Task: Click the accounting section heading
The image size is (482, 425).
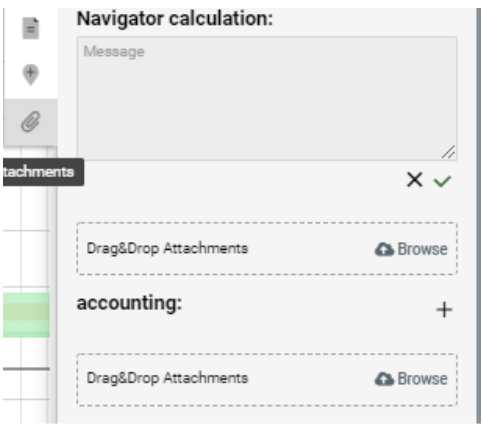Action: (x=129, y=303)
